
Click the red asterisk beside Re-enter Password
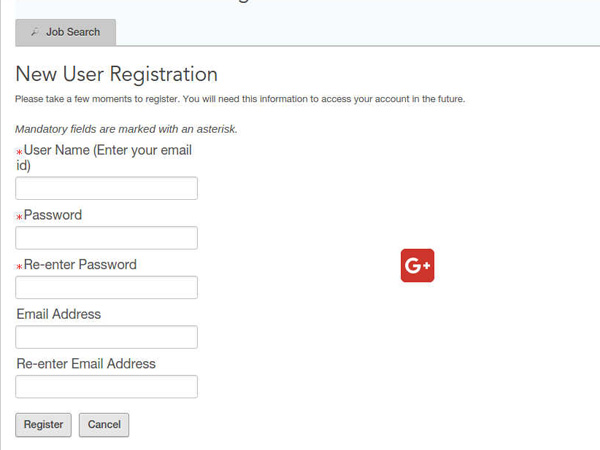(19, 267)
